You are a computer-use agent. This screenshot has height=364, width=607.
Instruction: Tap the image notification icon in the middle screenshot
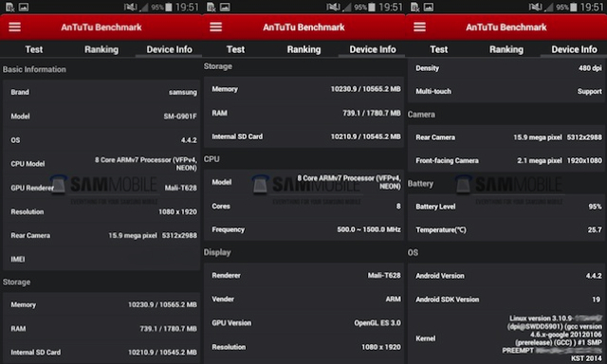[x=225, y=7]
